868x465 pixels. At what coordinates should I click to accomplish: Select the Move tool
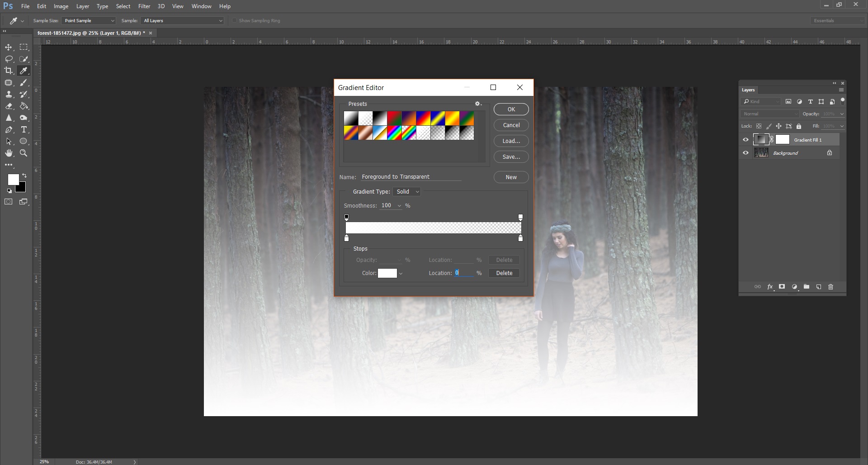[x=9, y=47]
